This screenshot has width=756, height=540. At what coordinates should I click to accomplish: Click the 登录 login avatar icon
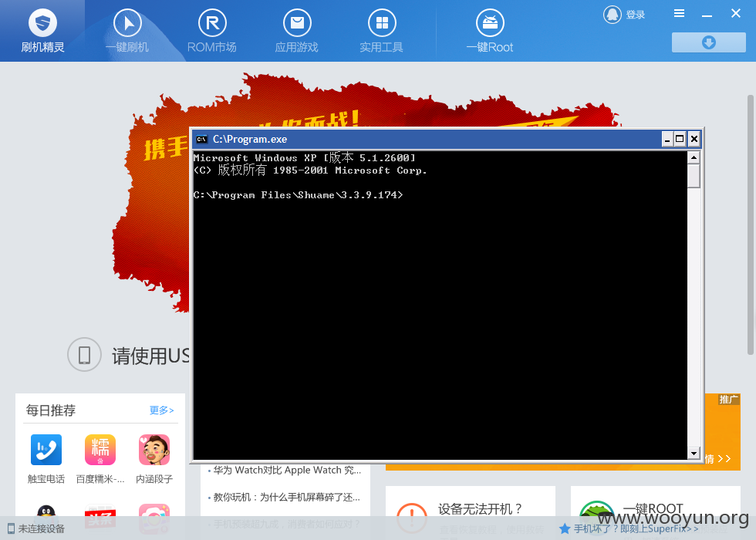pyautogui.click(x=613, y=15)
